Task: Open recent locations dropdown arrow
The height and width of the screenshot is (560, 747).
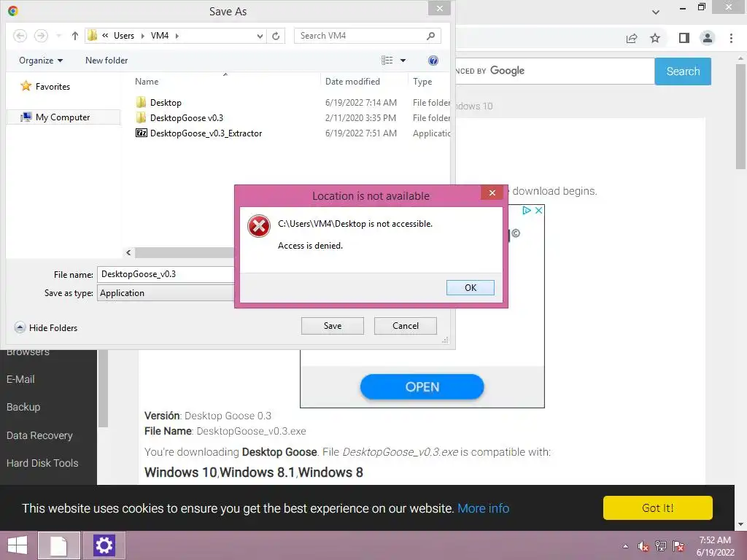Action: coord(58,36)
